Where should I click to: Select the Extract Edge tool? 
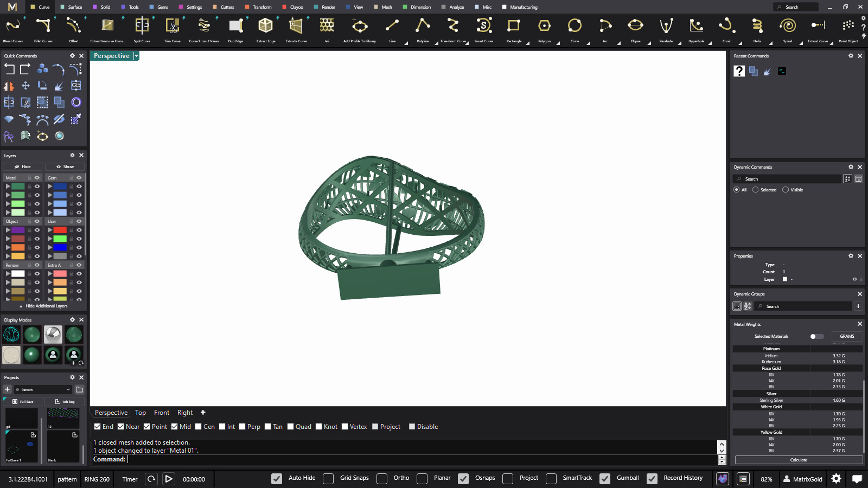[266, 29]
